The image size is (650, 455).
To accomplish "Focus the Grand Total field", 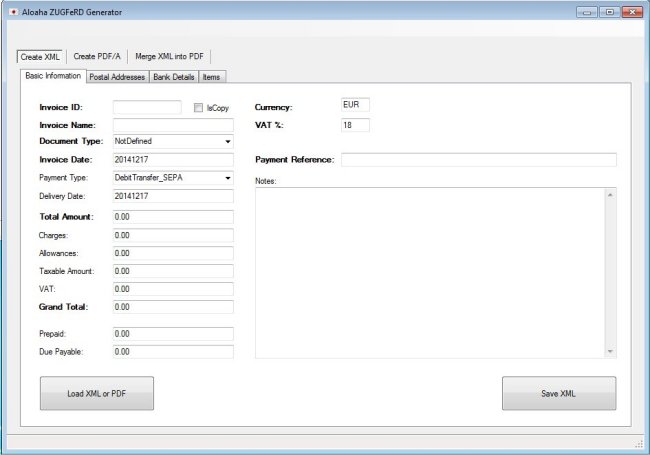I will click(173, 307).
